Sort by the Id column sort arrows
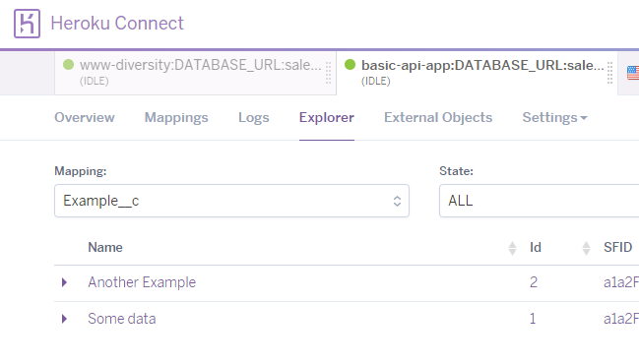This screenshot has width=639, height=364. pos(586,248)
